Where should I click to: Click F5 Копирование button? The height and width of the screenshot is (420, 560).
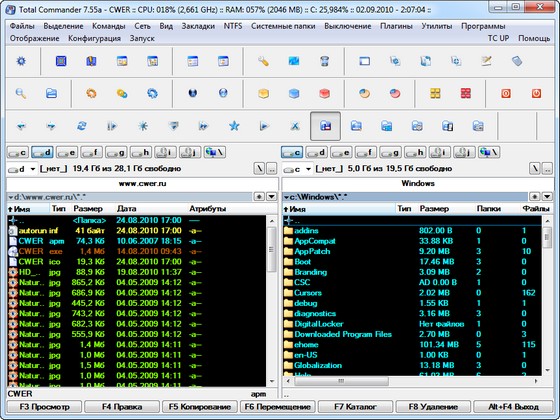(199, 407)
